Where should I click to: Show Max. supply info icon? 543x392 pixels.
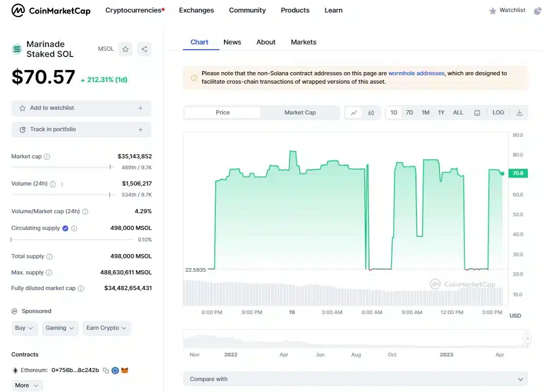[49, 272]
